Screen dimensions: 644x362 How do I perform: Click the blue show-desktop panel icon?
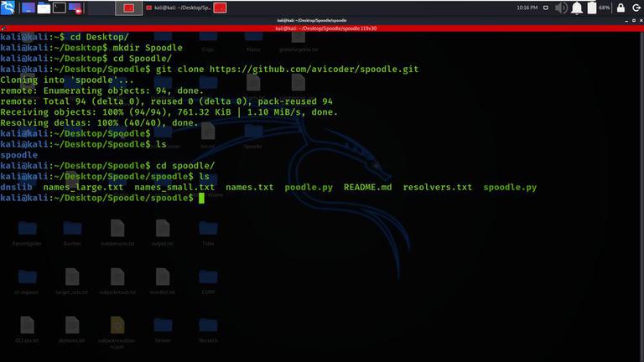pos(28,8)
